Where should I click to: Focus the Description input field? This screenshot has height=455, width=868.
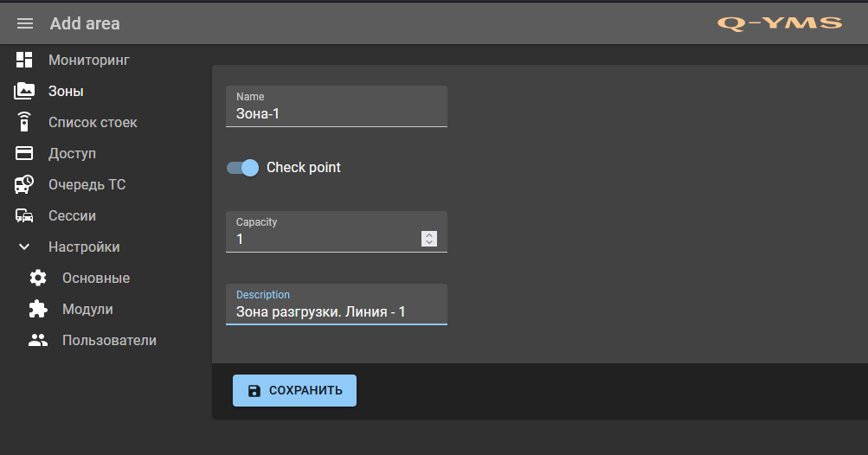pos(337,304)
